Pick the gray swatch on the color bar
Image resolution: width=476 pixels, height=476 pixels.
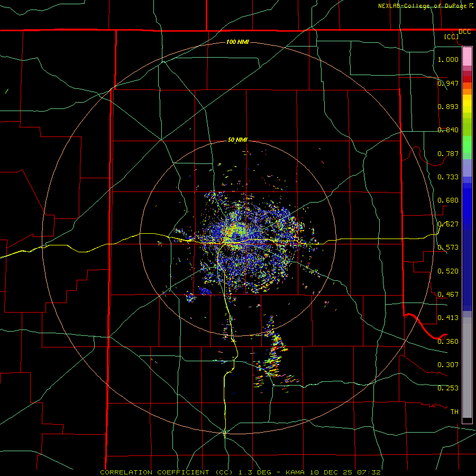[x=467, y=368]
